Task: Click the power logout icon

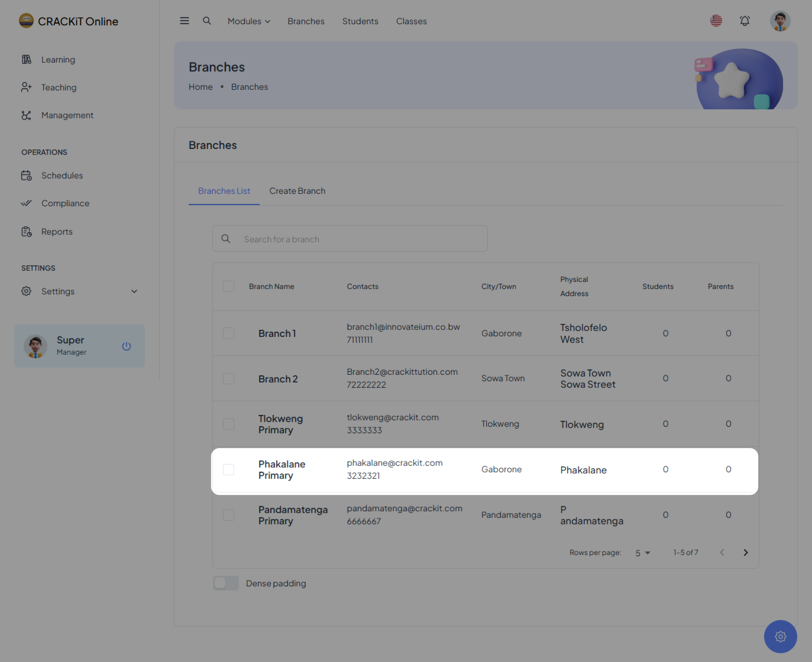Action: coord(126,346)
